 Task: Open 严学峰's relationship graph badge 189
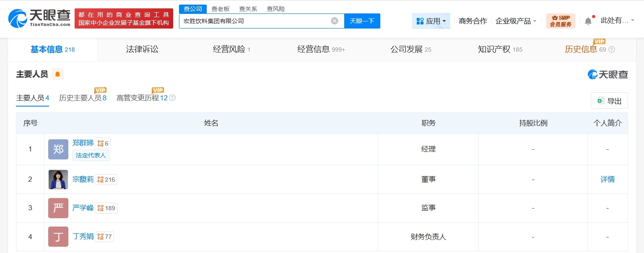(106, 208)
